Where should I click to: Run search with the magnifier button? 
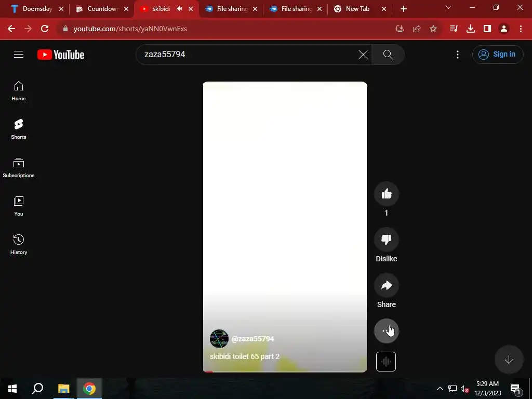click(x=388, y=54)
